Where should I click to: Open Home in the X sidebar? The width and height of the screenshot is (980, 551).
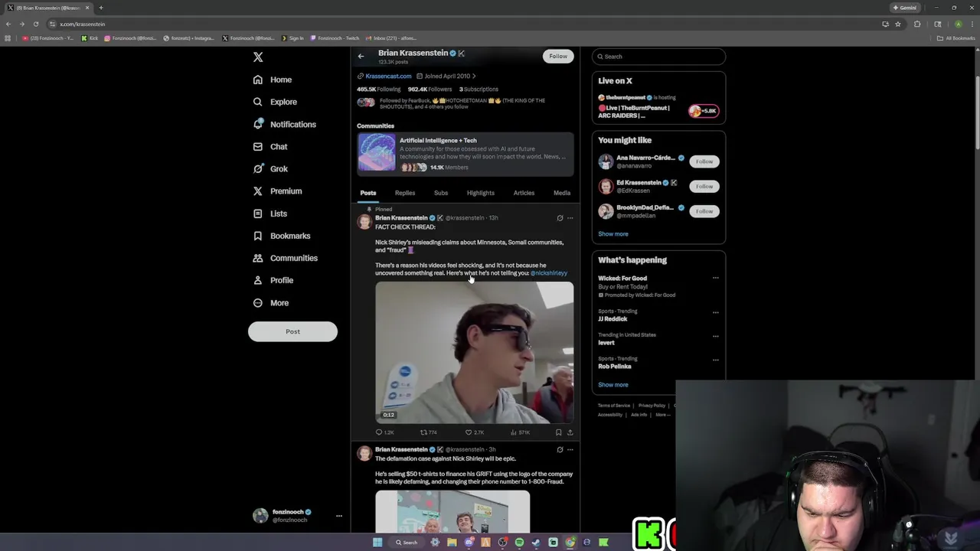[273, 80]
